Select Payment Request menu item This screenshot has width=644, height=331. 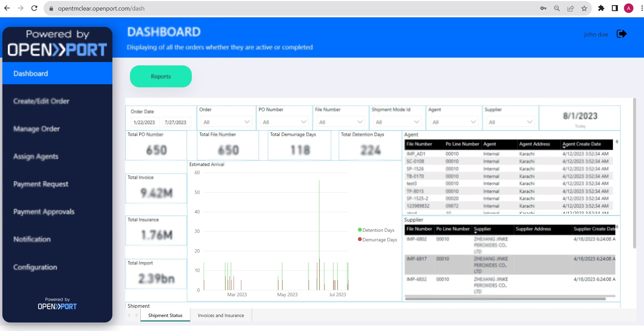(x=41, y=184)
